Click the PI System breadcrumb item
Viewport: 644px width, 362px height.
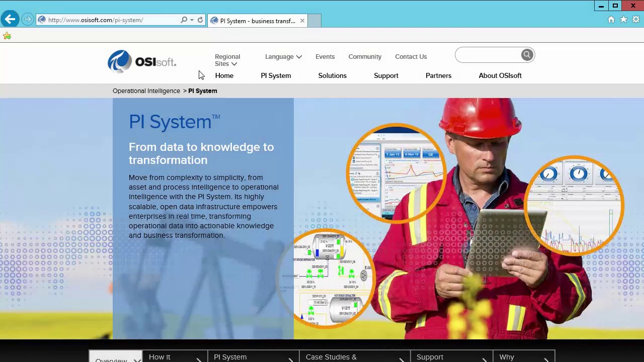pos(203,91)
